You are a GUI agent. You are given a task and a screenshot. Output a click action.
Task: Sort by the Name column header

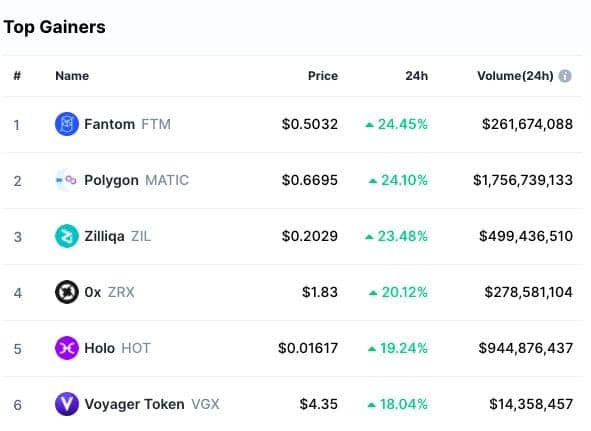[72, 76]
